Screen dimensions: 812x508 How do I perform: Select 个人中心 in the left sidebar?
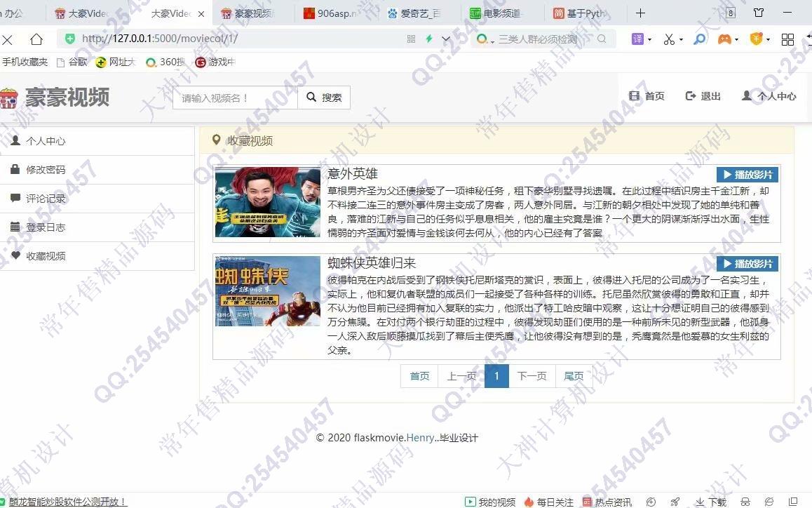point(97,141)
